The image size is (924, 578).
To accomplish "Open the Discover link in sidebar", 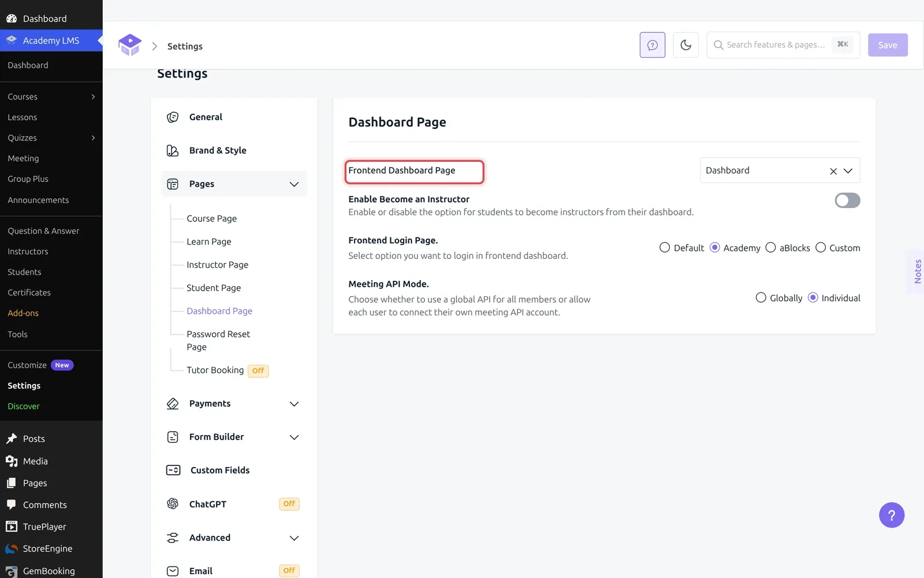I will point(24,406).
